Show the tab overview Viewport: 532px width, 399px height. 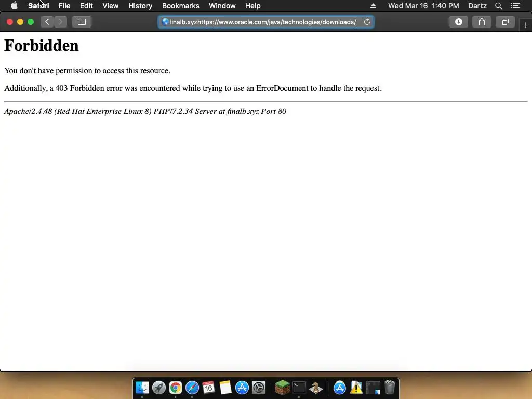pos(505,22)
